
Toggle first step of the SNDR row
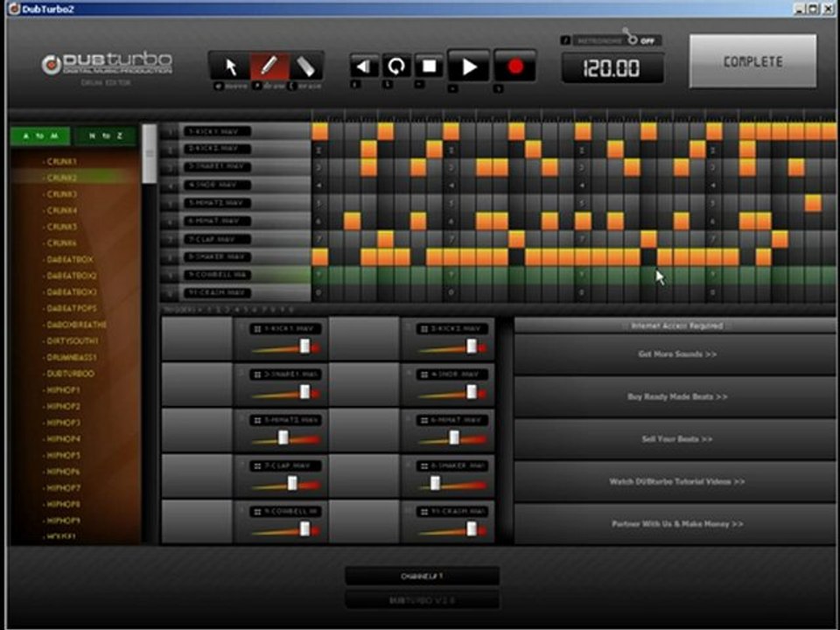coord(320,185)
